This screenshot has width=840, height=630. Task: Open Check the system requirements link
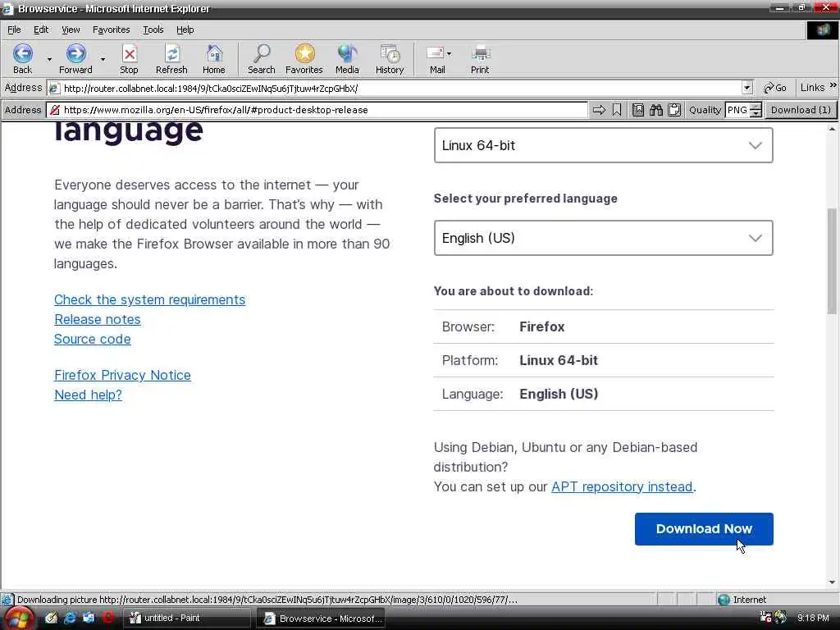pyautogui.click(x=149, y=299)
